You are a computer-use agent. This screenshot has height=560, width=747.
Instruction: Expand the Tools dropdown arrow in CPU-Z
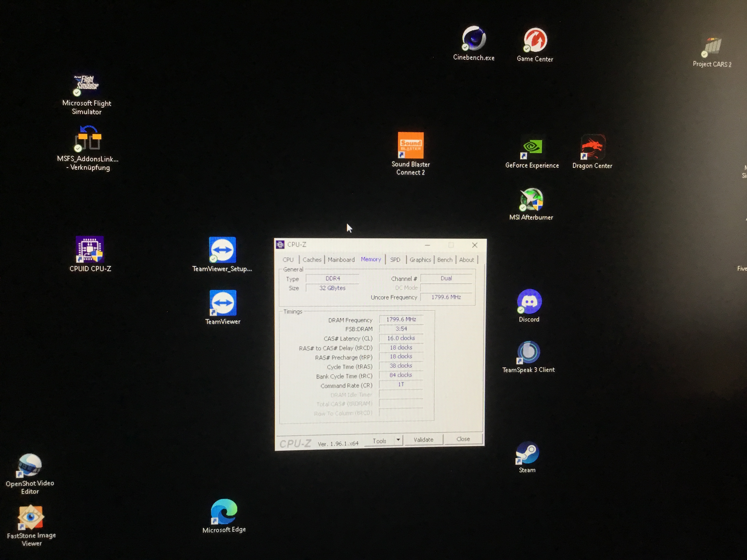pyautogui.click(x=398, y=440)
